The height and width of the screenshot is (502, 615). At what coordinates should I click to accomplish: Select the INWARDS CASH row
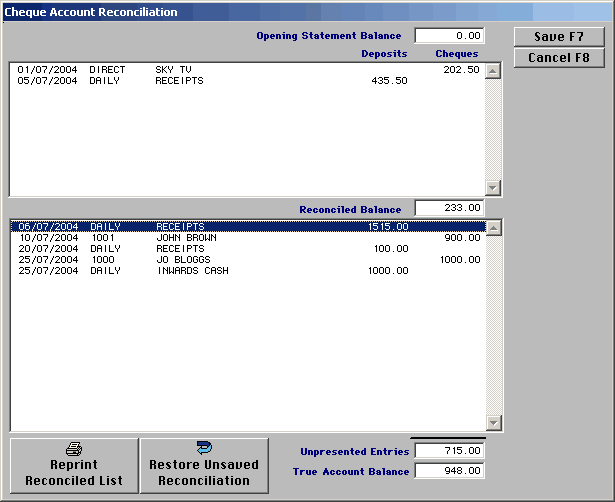click(248, 271)
